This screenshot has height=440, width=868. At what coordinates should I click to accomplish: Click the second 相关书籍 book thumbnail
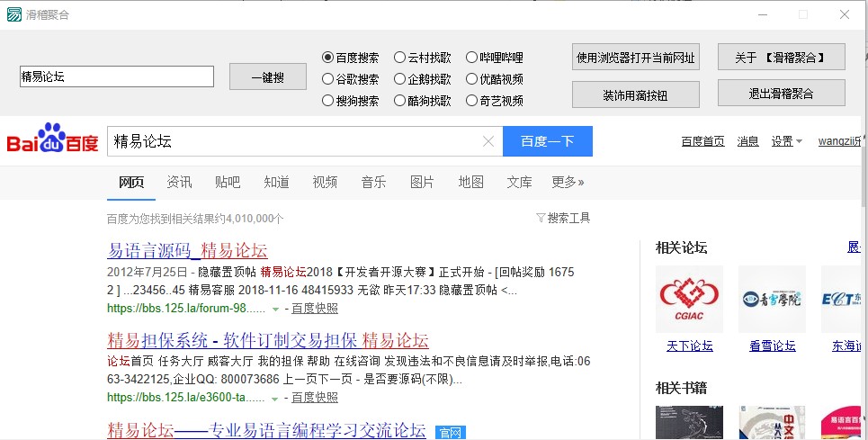(x=773, y=422)
